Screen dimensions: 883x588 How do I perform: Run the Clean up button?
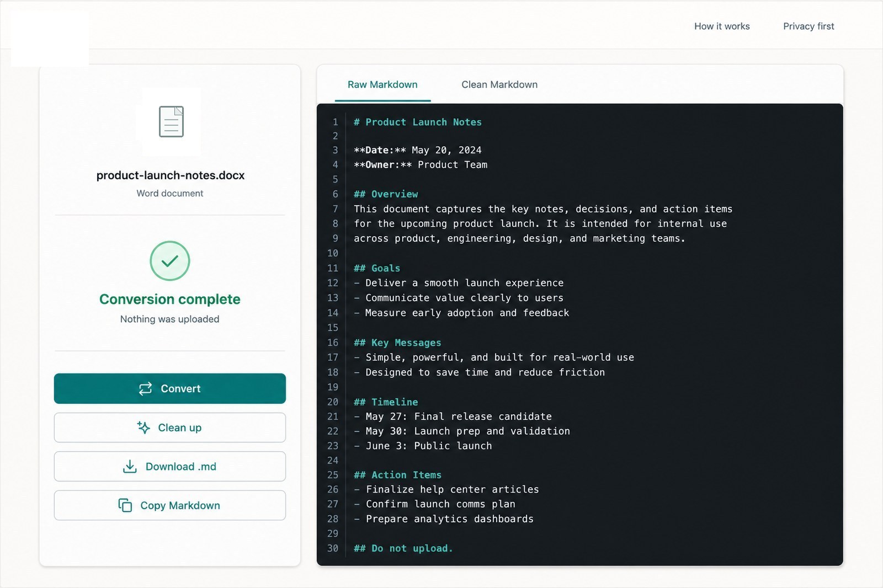point(170,427)
